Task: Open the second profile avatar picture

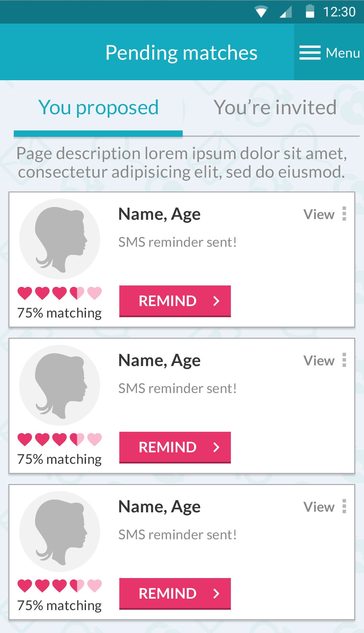Action: 60,385
